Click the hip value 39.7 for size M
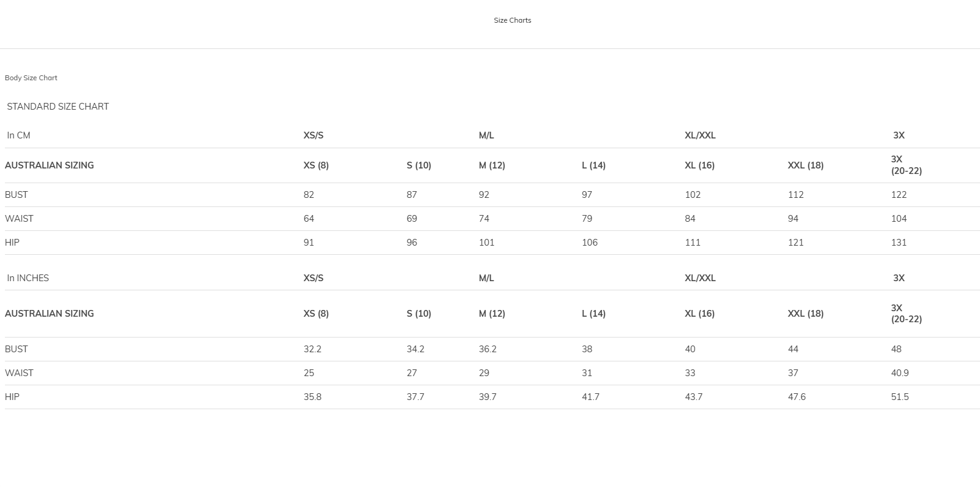 pos(488,397)
